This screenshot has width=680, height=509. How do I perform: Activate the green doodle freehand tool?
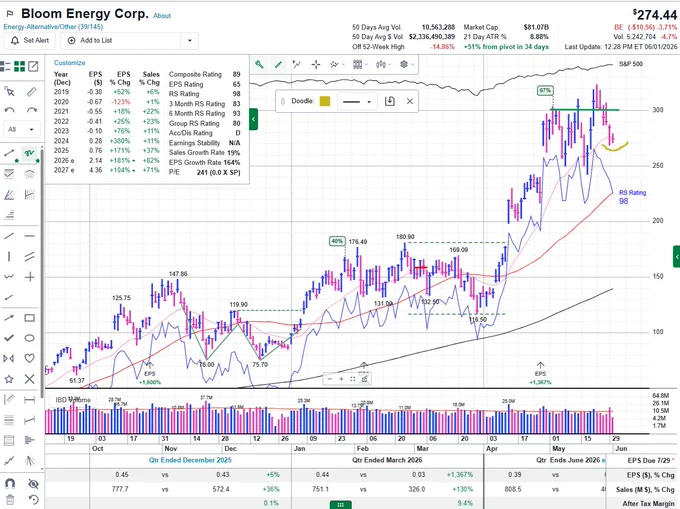pyautogui.click(x=29, y=153)
